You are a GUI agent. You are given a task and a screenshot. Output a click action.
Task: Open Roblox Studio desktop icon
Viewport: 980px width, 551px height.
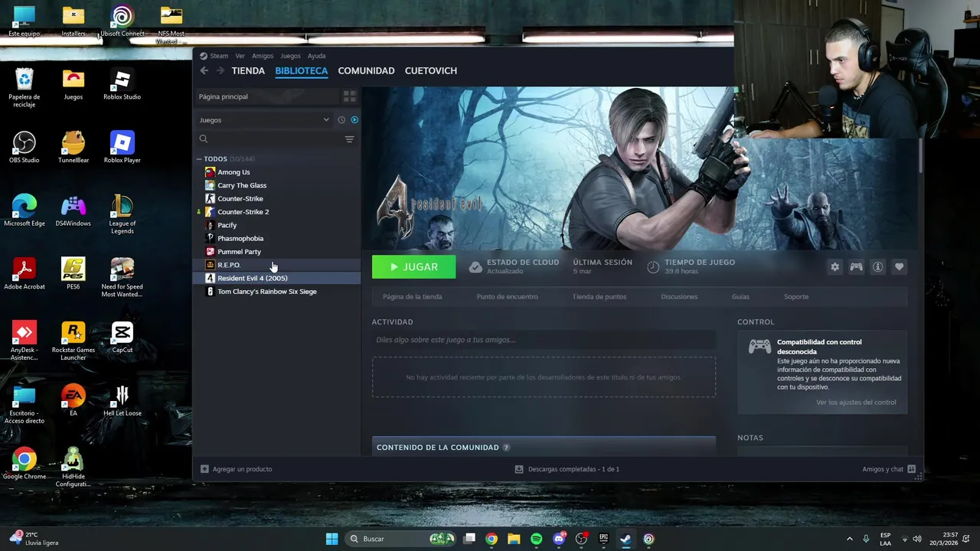pos(122,83)
